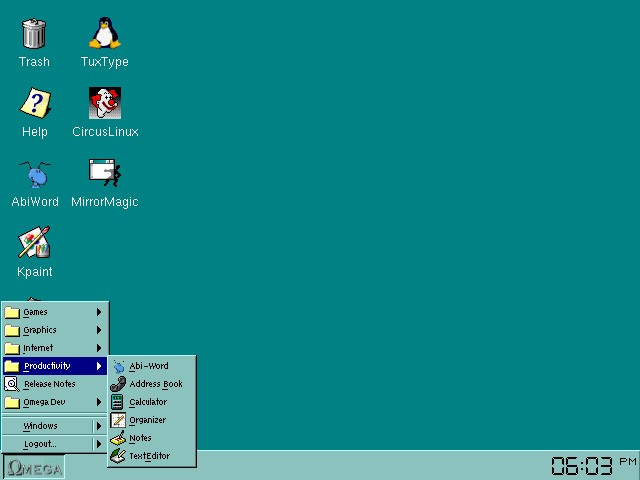Launch CircusLinux clown icon
The image size is (640, 480).
point(105,103)
